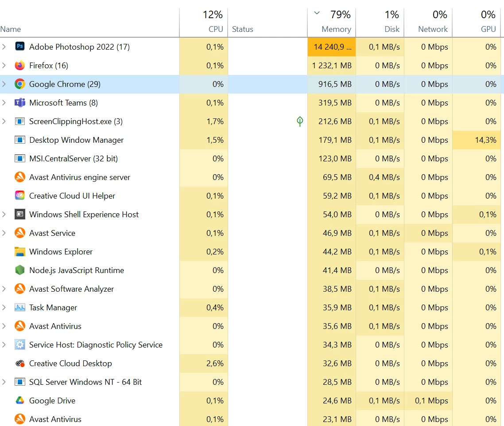Click the Creative Cloud Desktop icon
This screenshot has width=504, height=426.
[x=19, y=363]
